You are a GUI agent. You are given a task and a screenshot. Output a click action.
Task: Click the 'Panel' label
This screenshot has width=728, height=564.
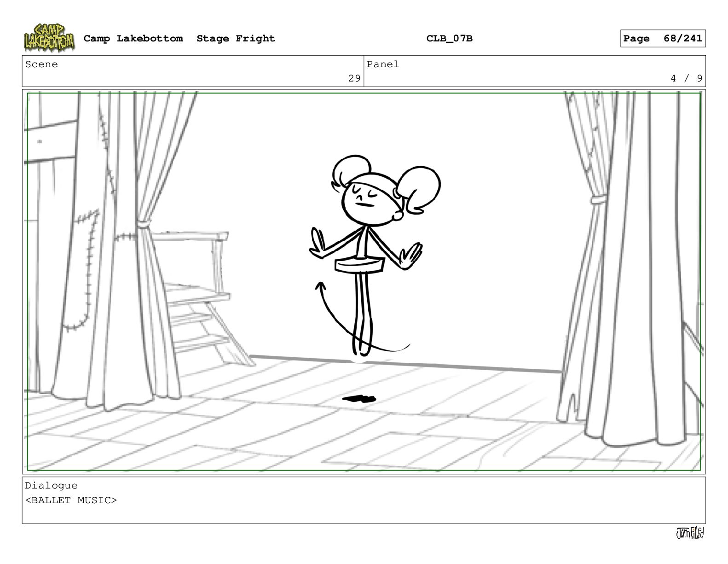(383, 64)
